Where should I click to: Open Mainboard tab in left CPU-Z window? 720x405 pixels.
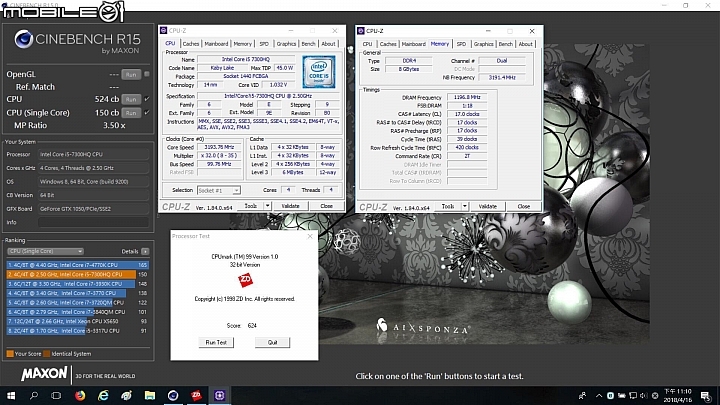216,44
